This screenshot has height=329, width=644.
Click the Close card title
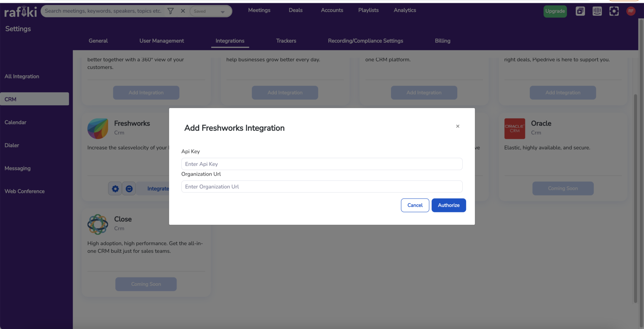pos(123,219)
